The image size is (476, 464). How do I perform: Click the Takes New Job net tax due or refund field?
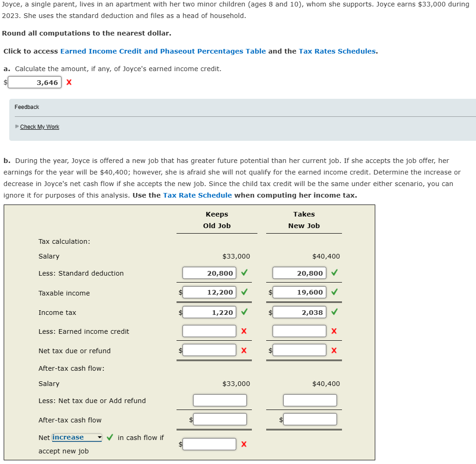[x=299, y=350]
